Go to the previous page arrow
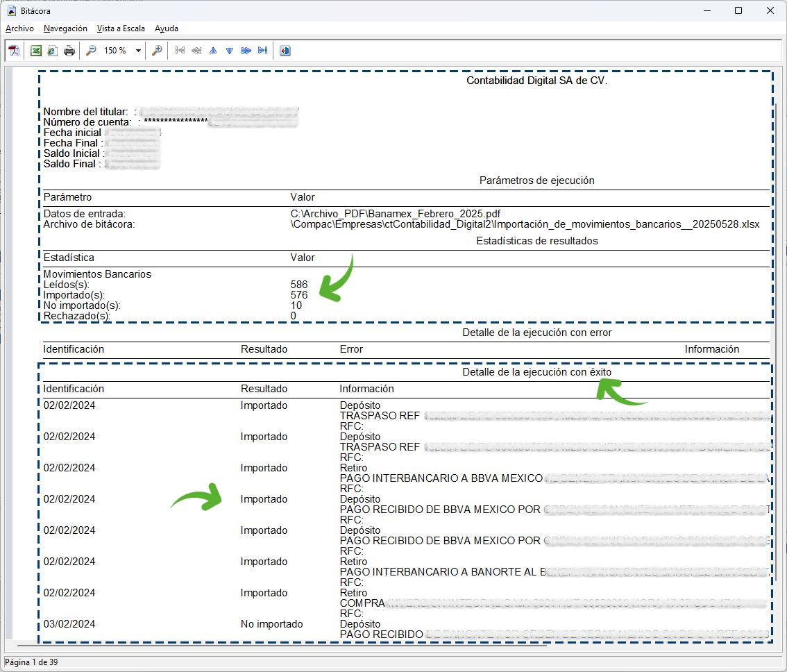Image resolution: width=787 pixels, height=672 pixels. click(x=213, y=51)
